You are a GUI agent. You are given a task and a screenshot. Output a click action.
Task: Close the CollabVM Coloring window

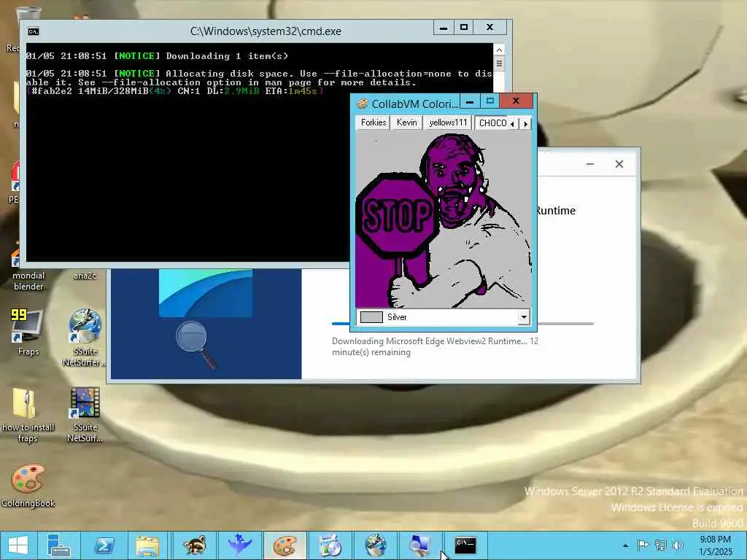(x=516, y=101)
